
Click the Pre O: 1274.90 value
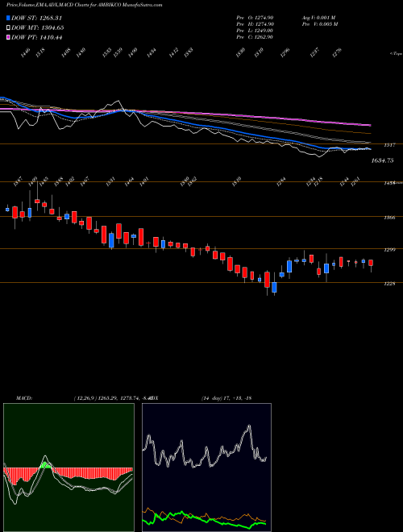click(x=255, y=18)
